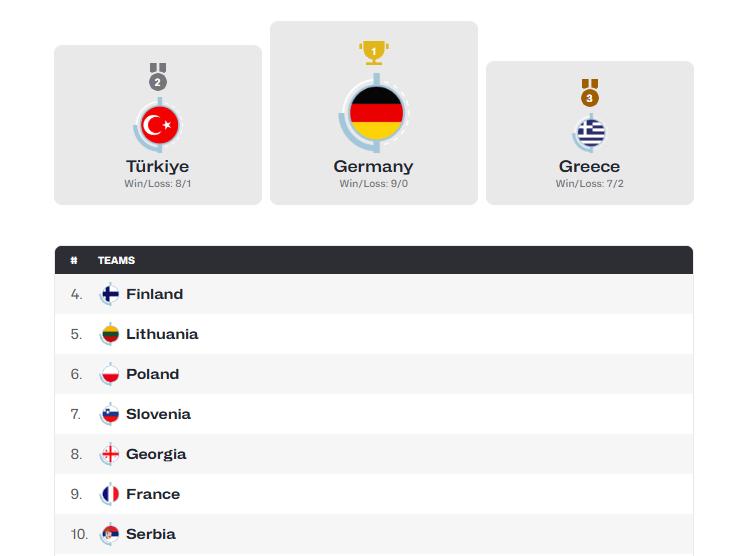This screenshot has width=730, height=556.
Task: Click the Türkiye flag icon
Action: pos(158,125)
